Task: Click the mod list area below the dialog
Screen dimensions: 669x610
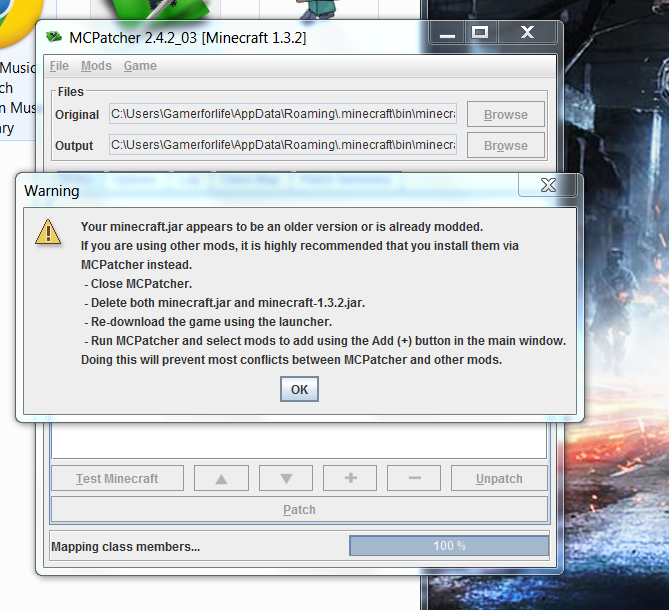Action: pyautogui.click(x=299, y=440)
